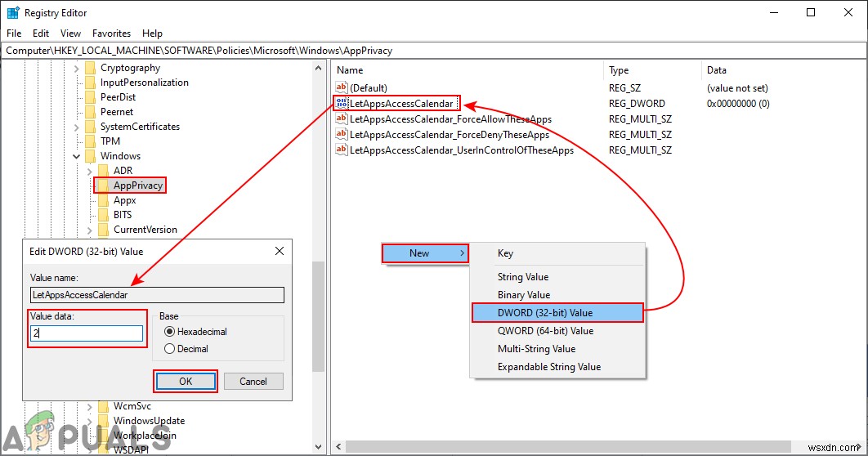Screen dimensions: 868x456
Task: Choose Key from the New submenu
Action: (x=557, y=253)
